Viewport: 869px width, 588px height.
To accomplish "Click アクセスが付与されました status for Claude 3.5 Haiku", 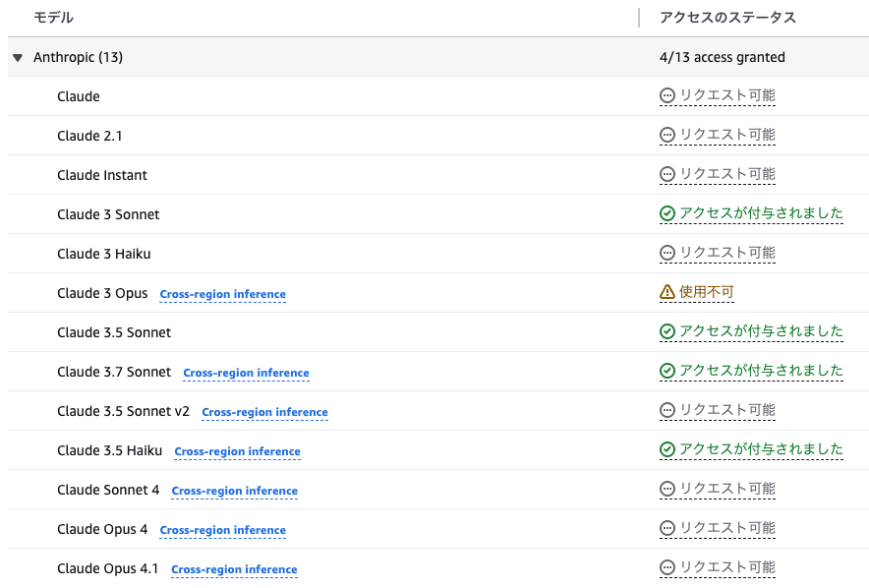I will 761,450.
